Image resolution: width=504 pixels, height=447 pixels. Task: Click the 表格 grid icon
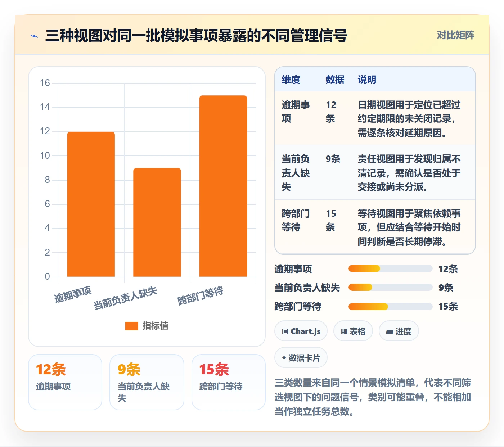[x=344, y=331]
